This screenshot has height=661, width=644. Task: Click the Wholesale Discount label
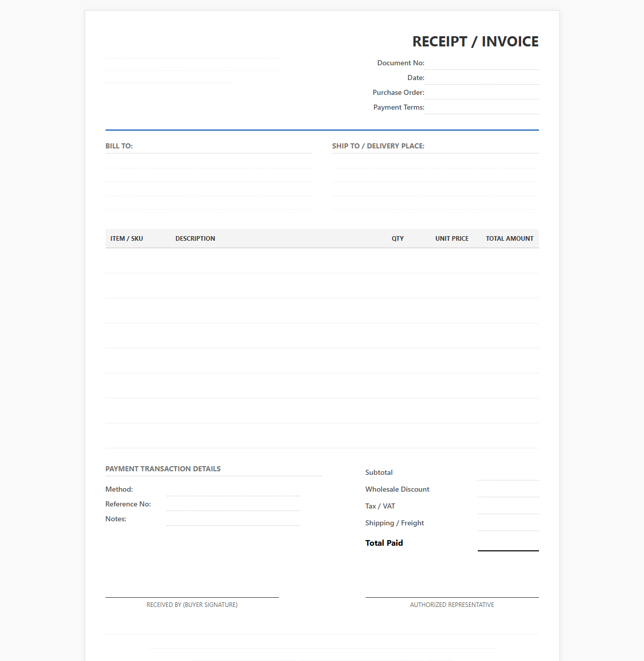[x=397, y=490]
